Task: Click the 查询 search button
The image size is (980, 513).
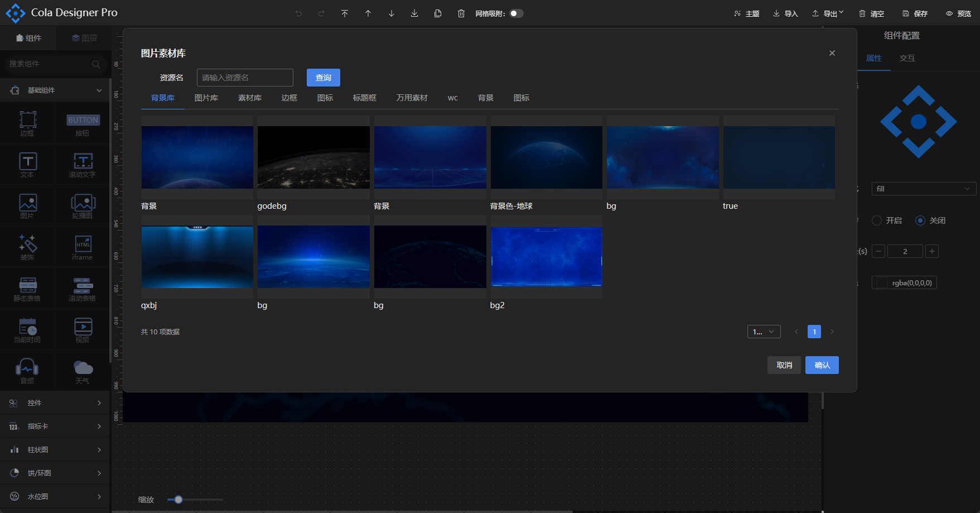Action: (324, 78)
